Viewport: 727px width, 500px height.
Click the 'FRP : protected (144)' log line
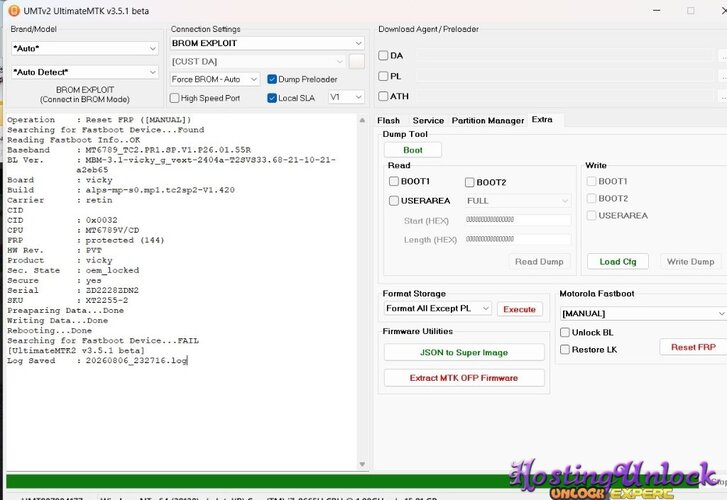[86, 240]
